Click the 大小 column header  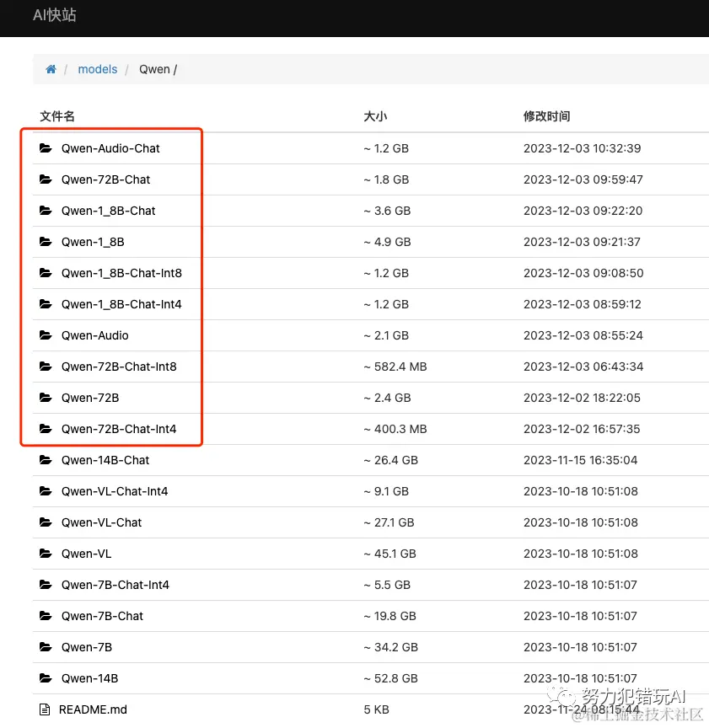[375, 116]
